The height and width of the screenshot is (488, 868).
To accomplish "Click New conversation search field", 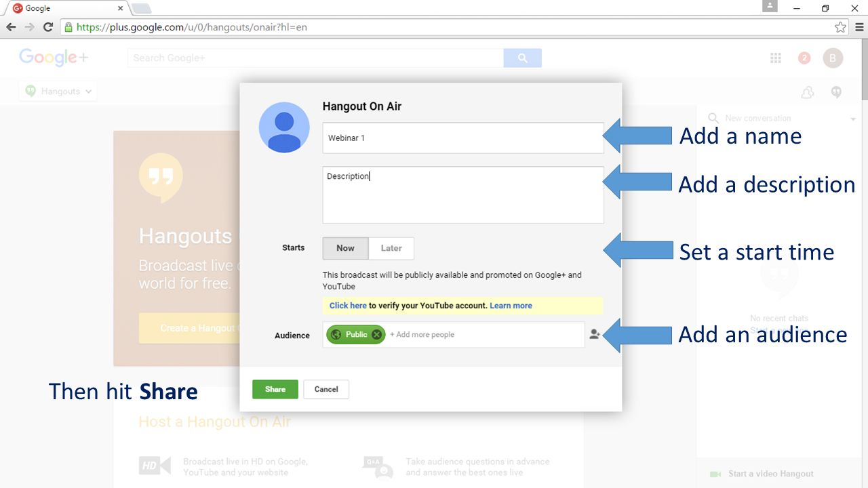I will 781,118.
